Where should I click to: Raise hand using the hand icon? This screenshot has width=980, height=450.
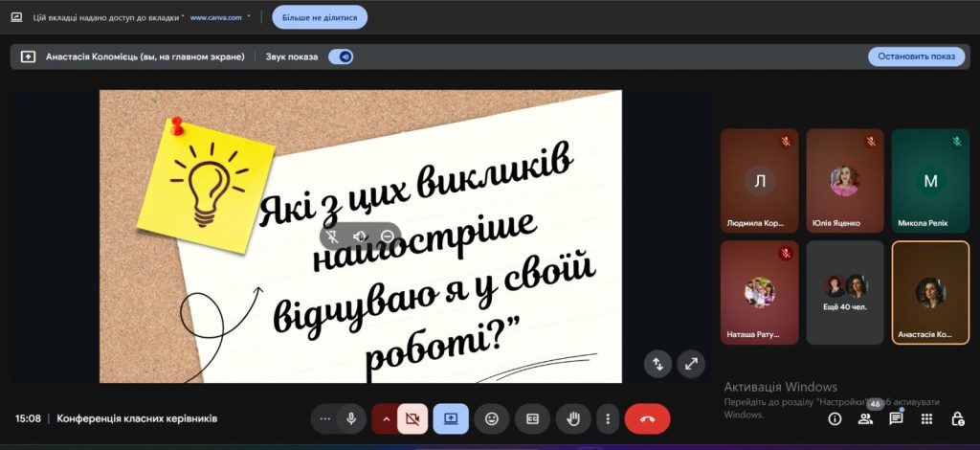coord(574,418)
